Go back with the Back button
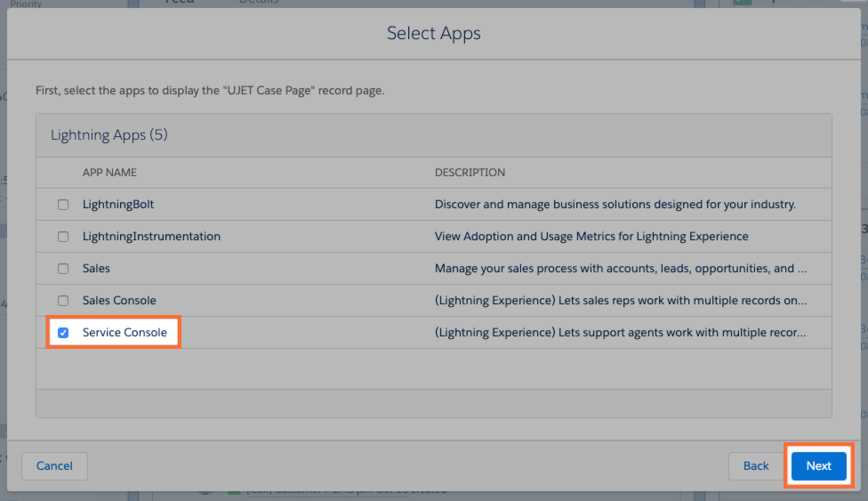868x501 pixels. (x=756, y=466)
